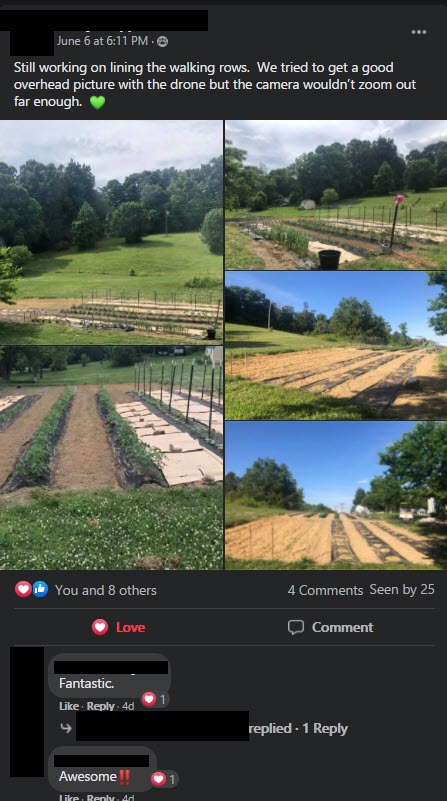Expand the 4 Comments list

point(325,590)
